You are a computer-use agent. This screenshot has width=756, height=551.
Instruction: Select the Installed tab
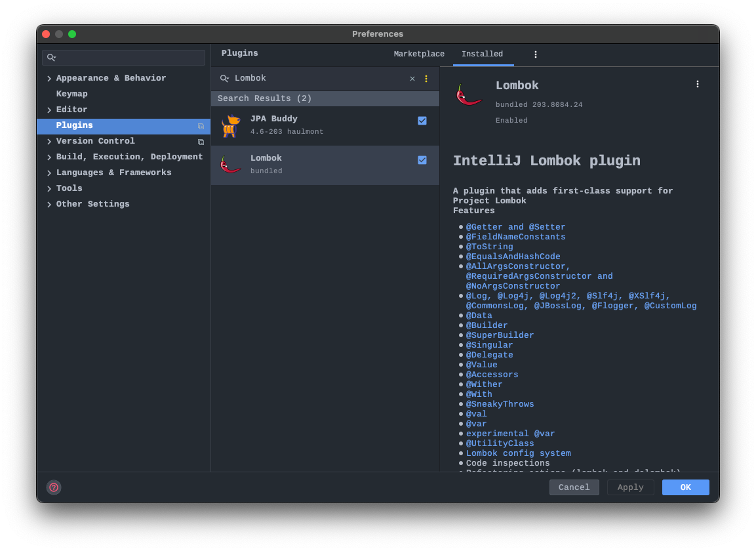(482, 54)
